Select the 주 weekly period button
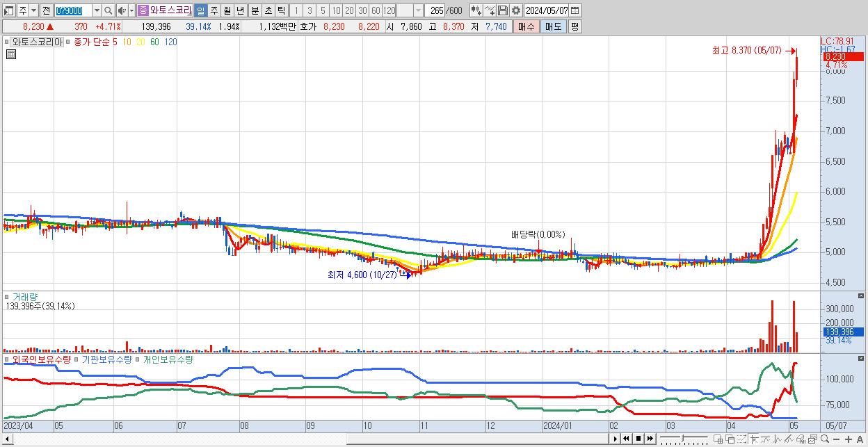Viewport: 868px width, 447px height. pos(214,10)
